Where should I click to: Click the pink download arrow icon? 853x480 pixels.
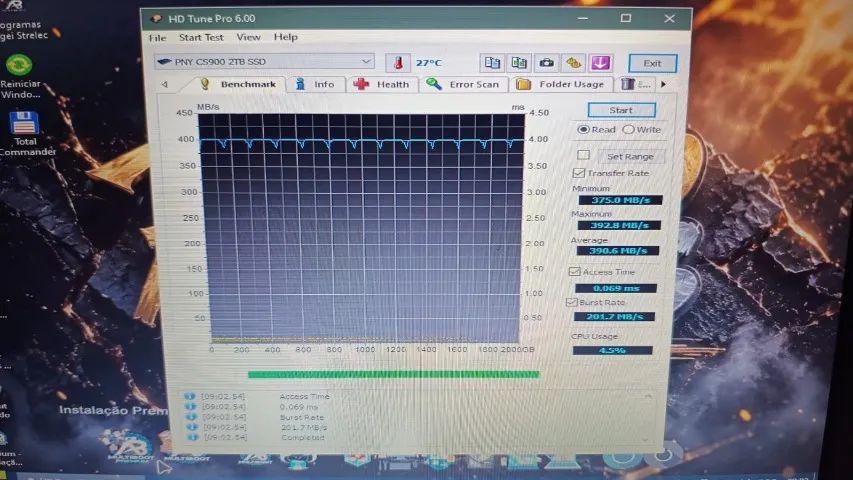click(601, 63)
